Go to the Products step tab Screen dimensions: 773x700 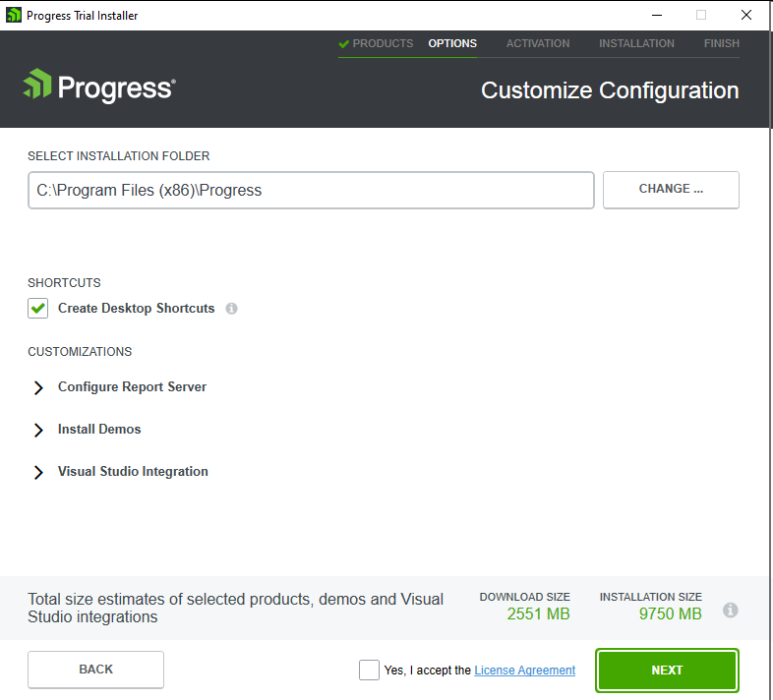(376, 43)
